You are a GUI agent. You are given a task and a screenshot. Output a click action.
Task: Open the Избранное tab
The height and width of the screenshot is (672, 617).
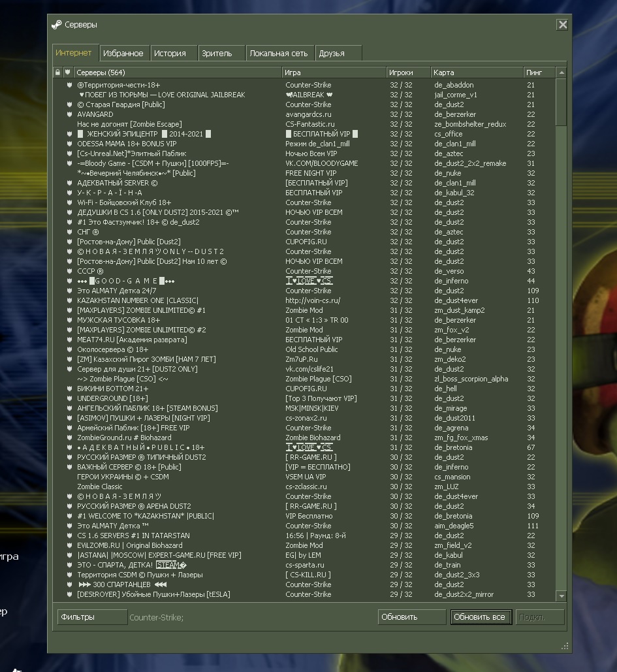(x=124, y=53)
